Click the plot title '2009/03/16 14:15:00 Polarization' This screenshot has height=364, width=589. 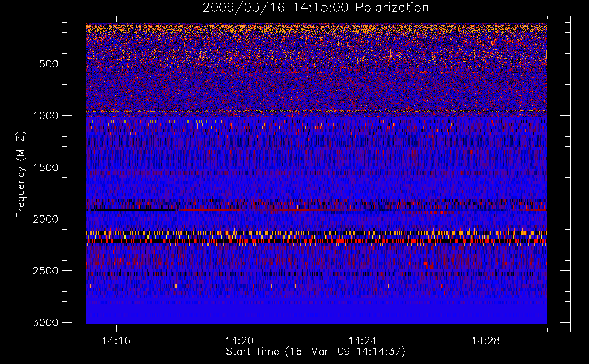tap(316, 7)
